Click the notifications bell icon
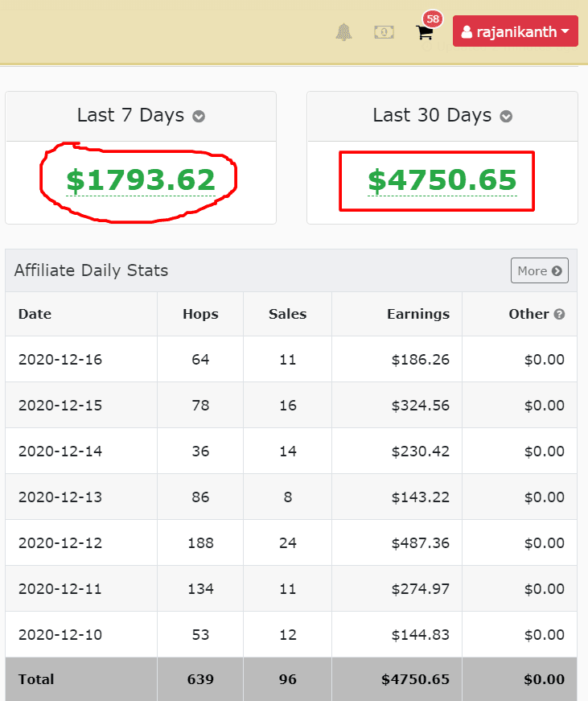 pyautogui.click(x=344, y=32)
